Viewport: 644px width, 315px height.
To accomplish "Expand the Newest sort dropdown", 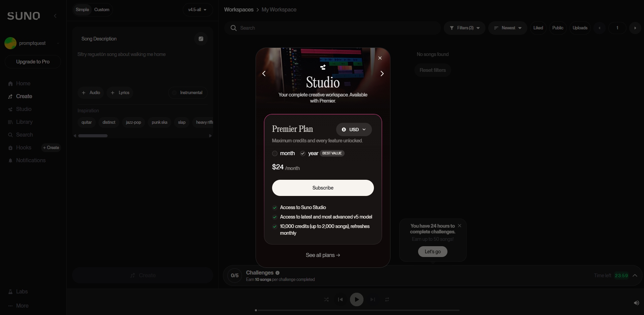I will [x=508, y=28].
